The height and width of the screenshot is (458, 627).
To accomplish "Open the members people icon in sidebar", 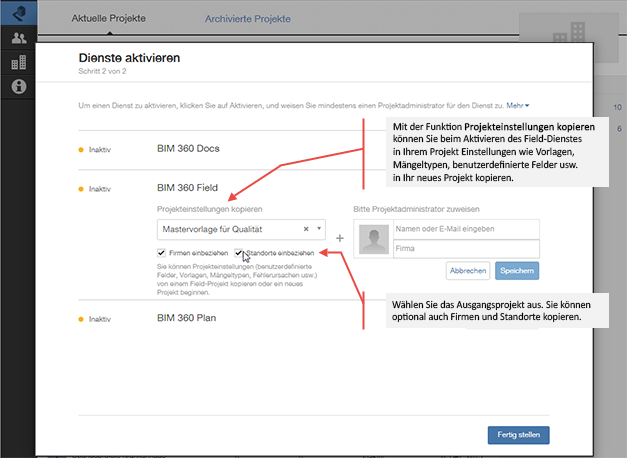I will click(19, 38).
